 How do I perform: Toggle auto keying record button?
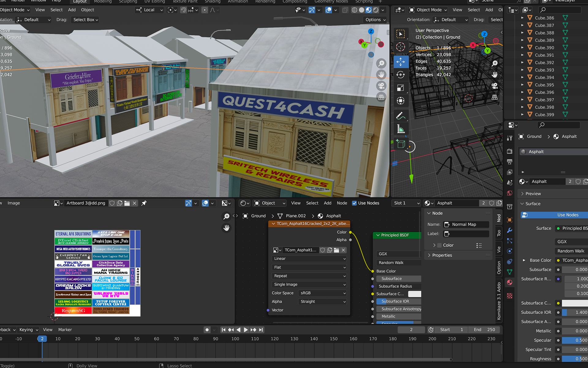(207, 330)
